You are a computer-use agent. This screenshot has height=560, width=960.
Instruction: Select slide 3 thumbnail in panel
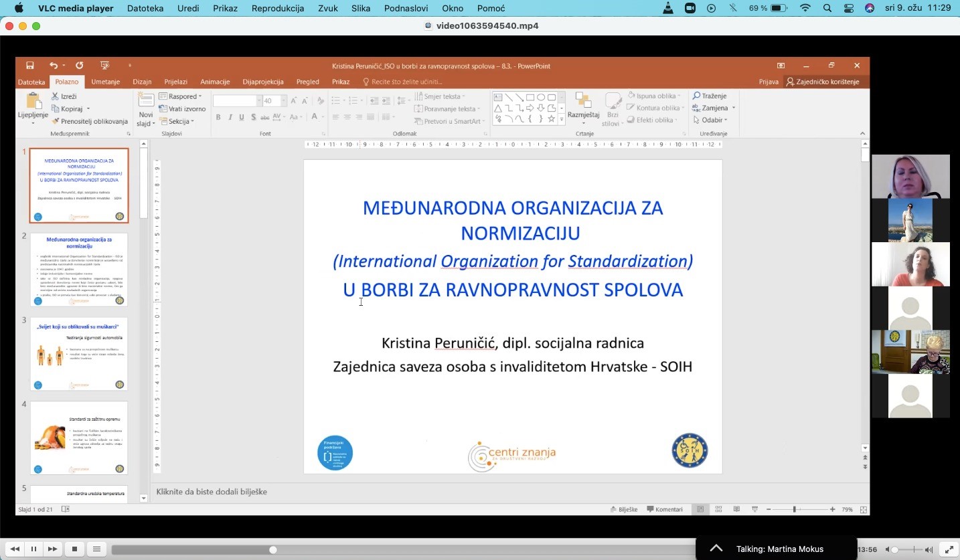coord(79,353)
